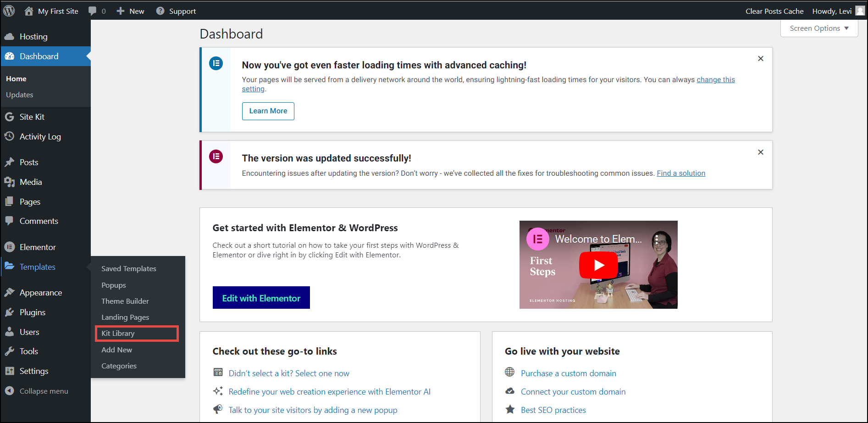Click the plus New icon
This screenshot has height=423, width=868.
[x=121, y=11]
